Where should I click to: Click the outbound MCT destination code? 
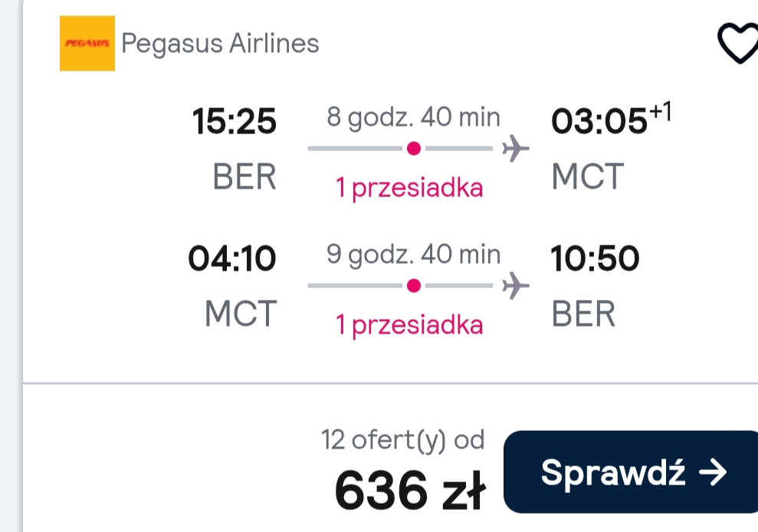(588, 176)
